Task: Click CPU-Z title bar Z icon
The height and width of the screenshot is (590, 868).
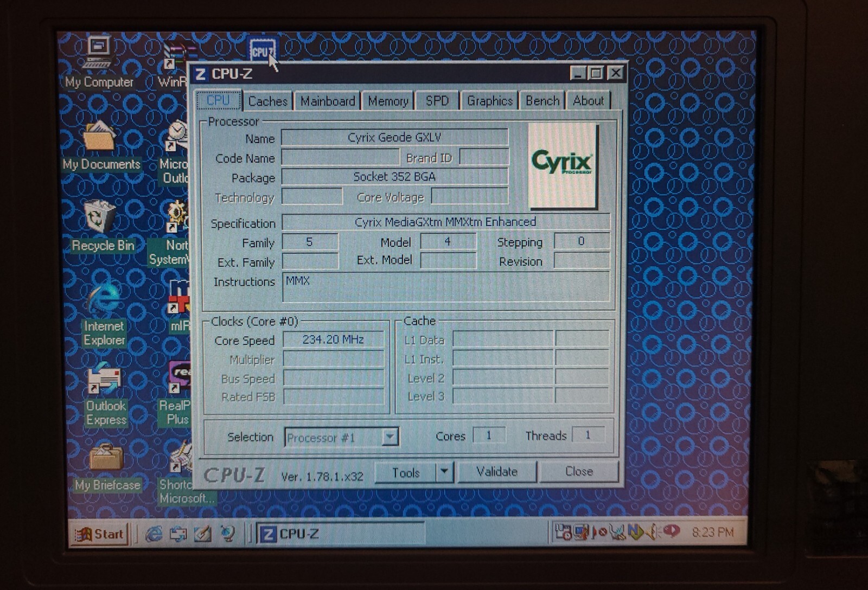Action: point(201,74)
